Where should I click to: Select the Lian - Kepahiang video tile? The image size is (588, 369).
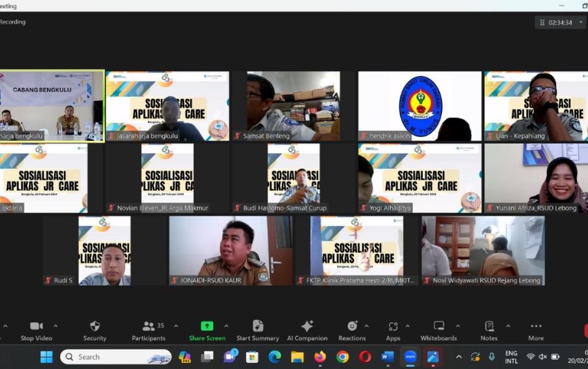536,106
